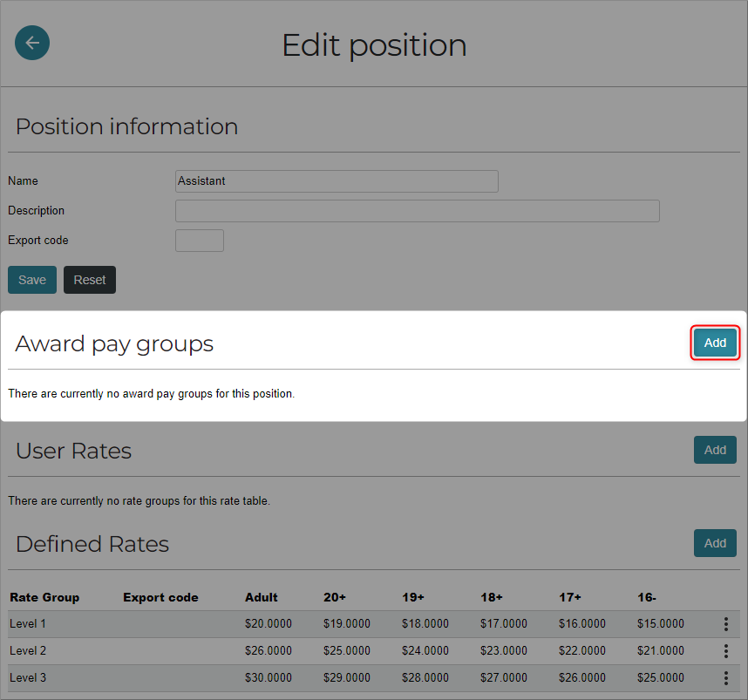
Task: Save the position information
Action: point(32,280)
